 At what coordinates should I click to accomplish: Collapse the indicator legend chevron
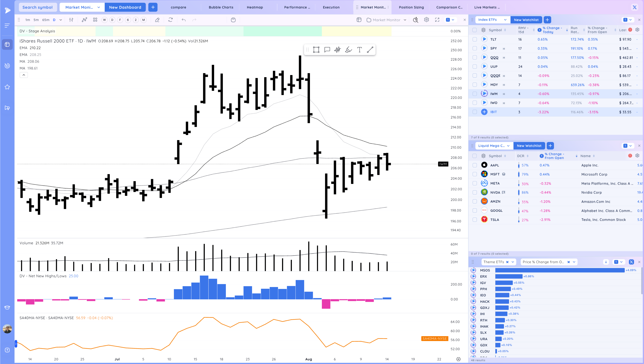click(24, 75)
